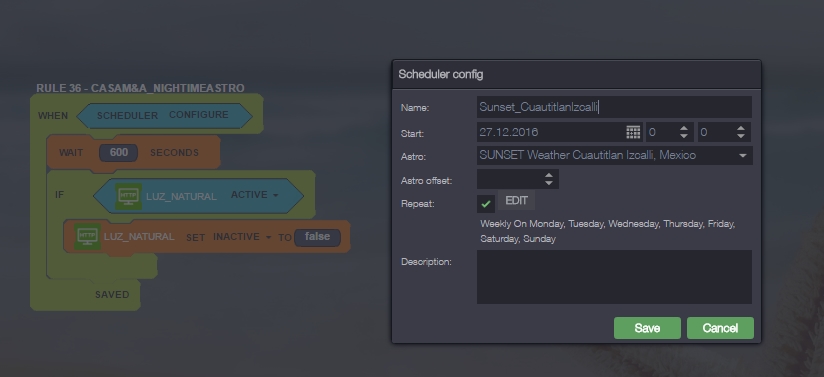Click the Start date field
Image resolution: width=824 pixels, height=377 pixels.
pyautogui.click(x=551, y=132)
